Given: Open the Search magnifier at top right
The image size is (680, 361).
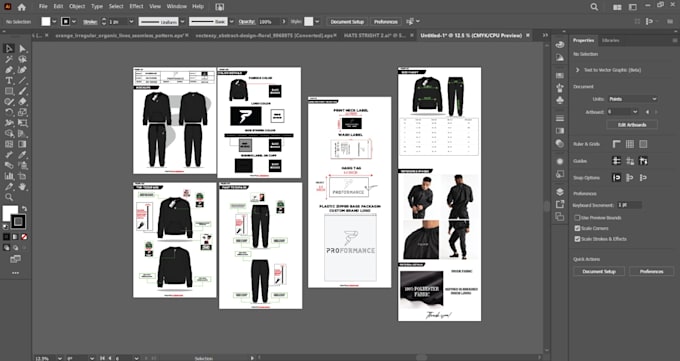Looking at the screenshot, I should coord(594,7).
